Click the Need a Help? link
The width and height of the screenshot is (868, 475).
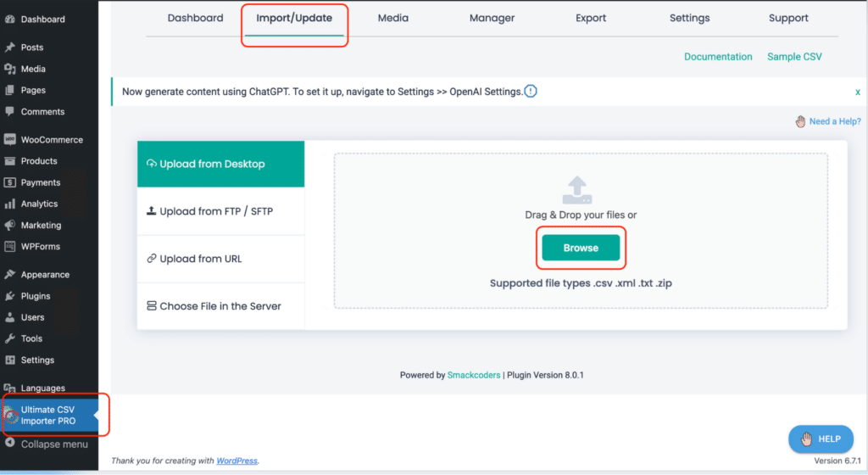click(x=835, y=121)
